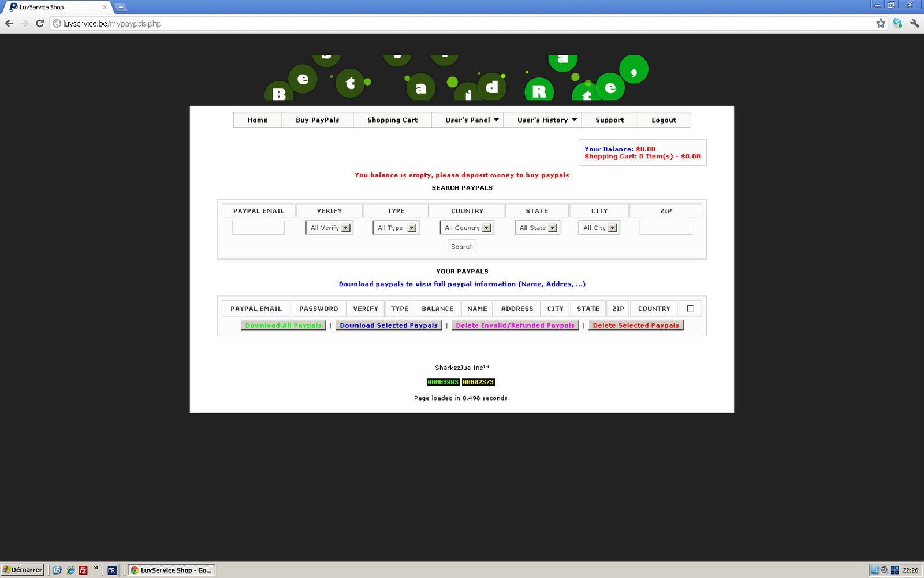This screenshot has width=924, height=578.
Task: Close the LuvService Shop tab
Action: point(105,7)
